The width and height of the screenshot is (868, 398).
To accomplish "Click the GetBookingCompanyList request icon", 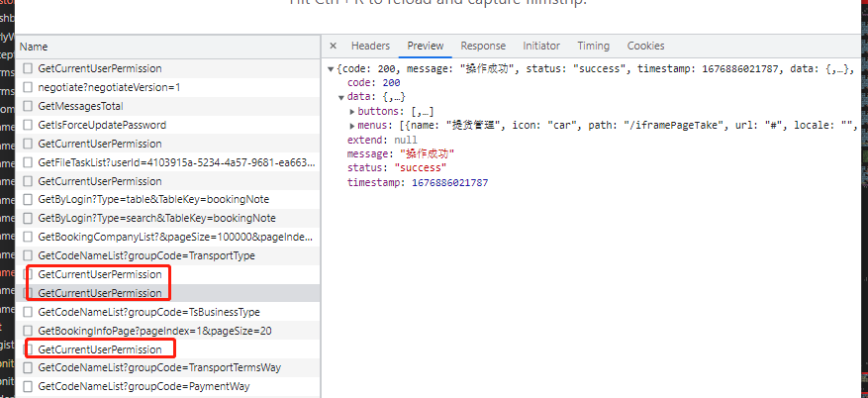I will click(x=28, y=237).
